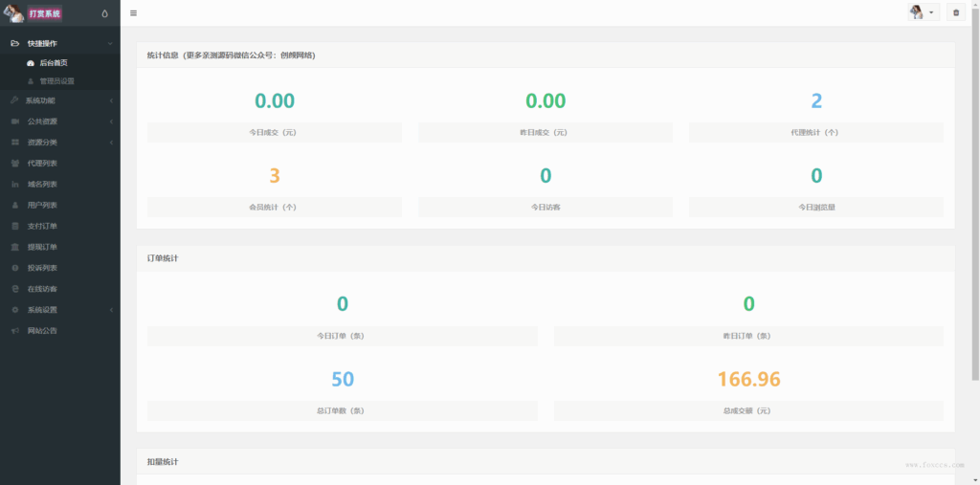Click the 提现订单 bank icon

point(14,248)
